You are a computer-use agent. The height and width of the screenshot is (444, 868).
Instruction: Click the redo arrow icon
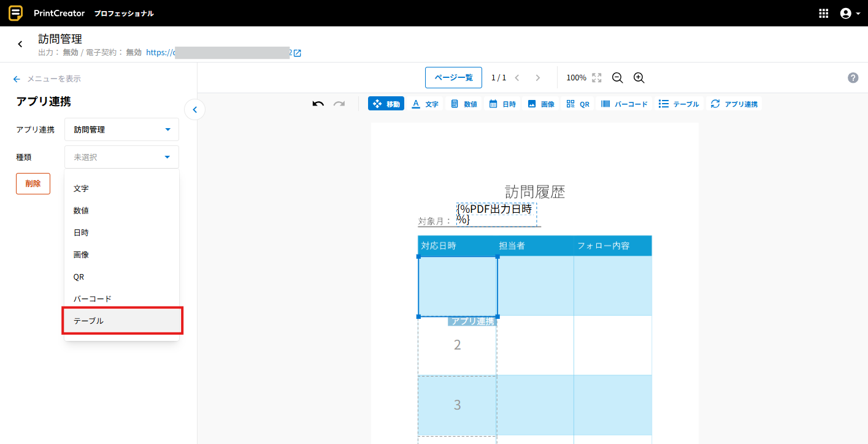click(339, 104)
